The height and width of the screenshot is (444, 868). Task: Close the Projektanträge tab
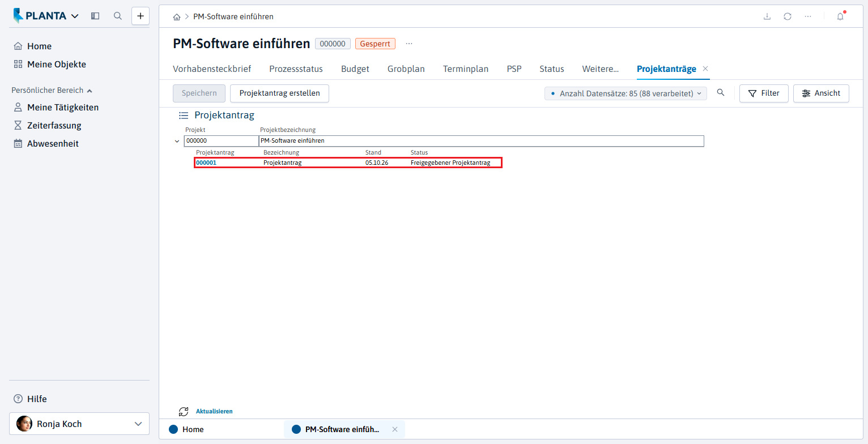(705, 69)
